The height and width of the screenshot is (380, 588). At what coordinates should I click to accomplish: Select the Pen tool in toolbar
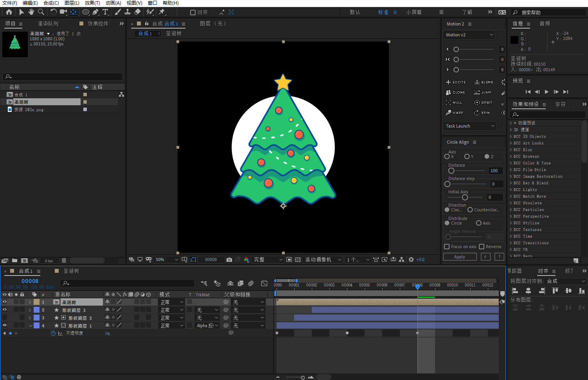coord(95,12)
